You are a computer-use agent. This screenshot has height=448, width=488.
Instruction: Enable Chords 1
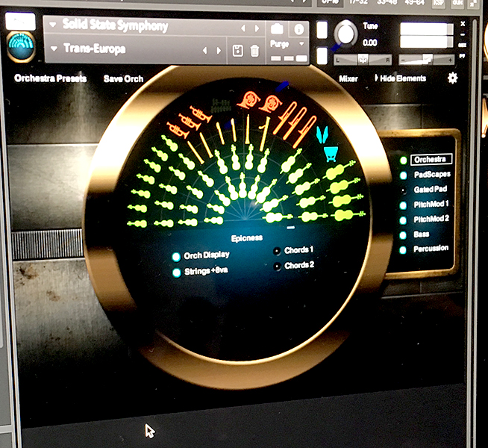tap(277, 251)
